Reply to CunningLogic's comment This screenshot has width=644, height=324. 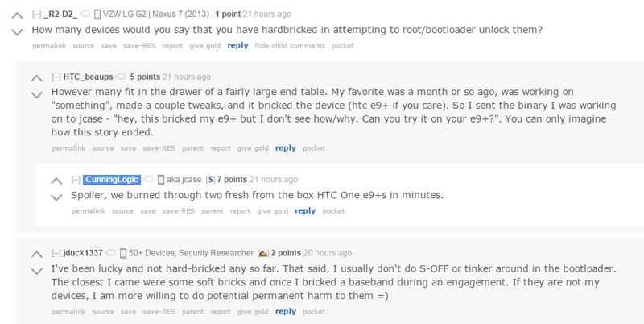(305, 211)
